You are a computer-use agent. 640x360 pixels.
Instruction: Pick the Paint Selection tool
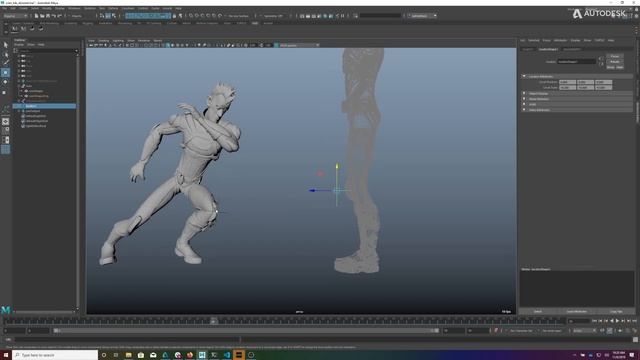pyautogui.click(x=5, y=62)
